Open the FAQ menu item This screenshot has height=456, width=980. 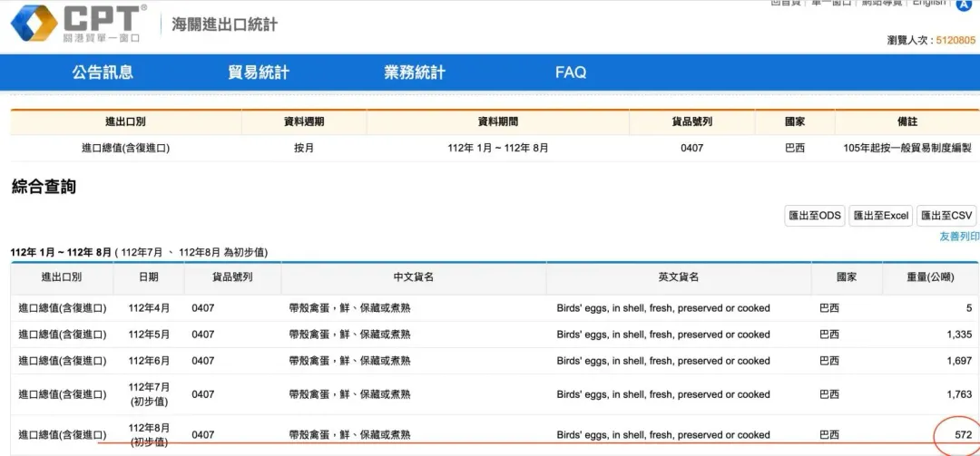571,73
